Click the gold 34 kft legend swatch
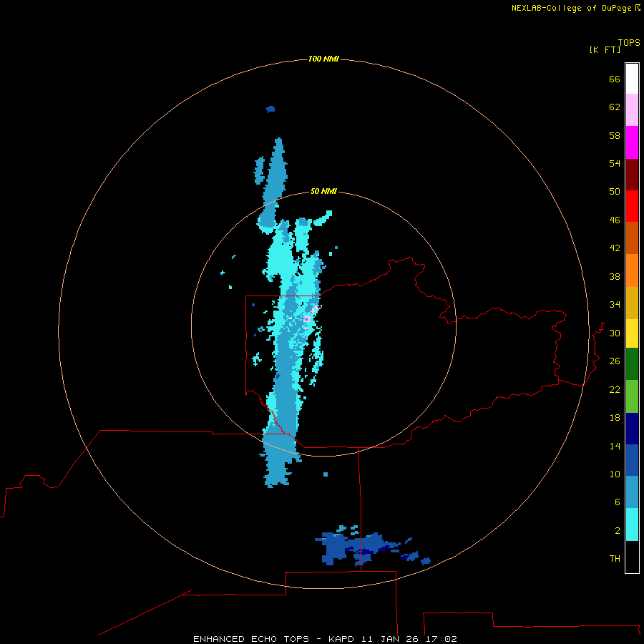Screen dimensions: 644x644 tap(632, 303)
